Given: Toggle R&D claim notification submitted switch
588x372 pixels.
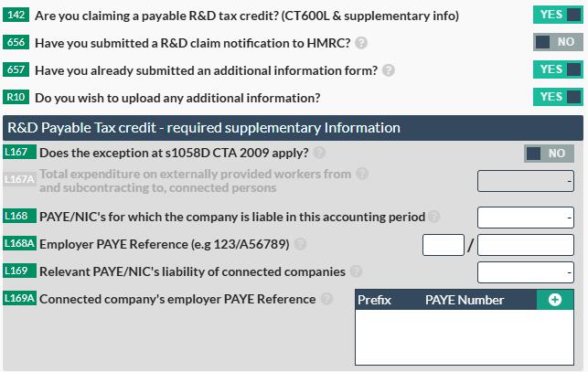Looking at the screenshot, I should click(558, 42).
